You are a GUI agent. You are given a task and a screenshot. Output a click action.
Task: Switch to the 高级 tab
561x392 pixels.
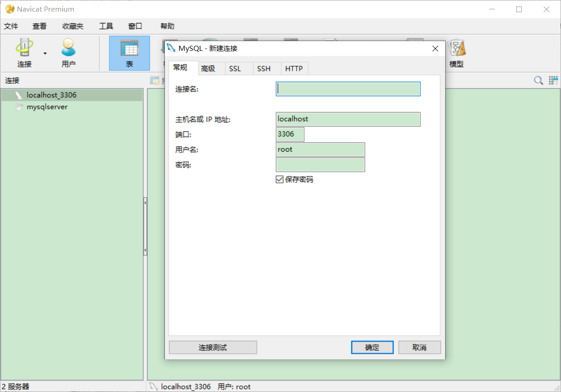coord(211,69)
